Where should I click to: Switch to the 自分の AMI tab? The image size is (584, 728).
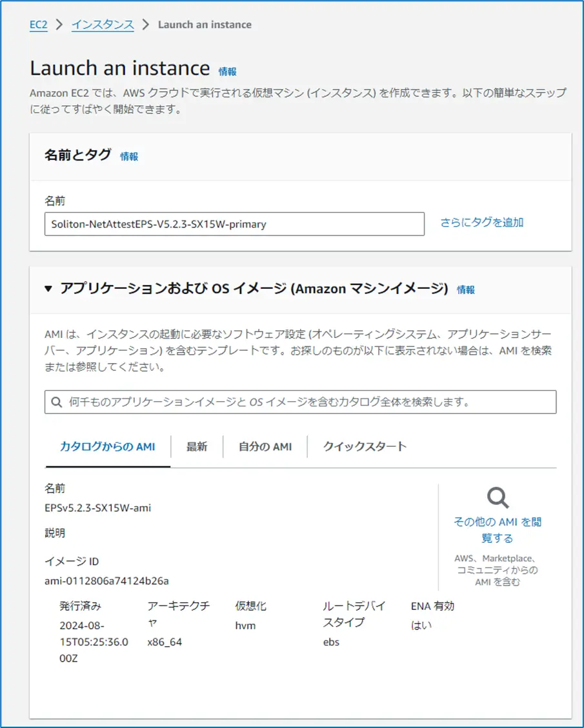[x=265, y=447]
